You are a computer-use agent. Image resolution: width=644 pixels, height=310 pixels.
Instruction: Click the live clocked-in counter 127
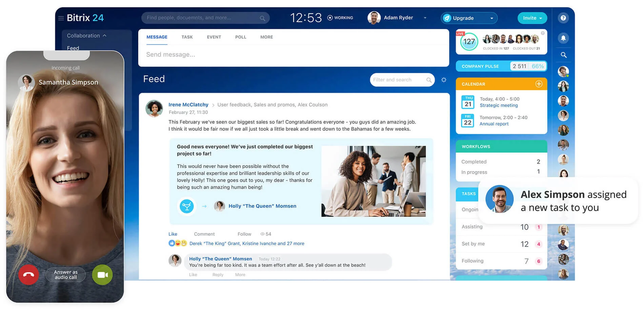(x=469, y=42)
